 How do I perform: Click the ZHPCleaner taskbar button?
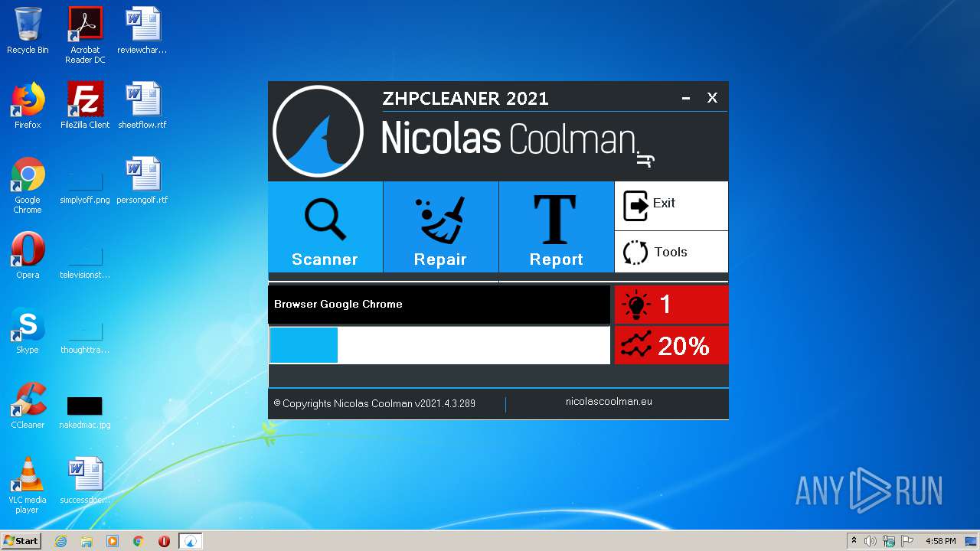[191, 541]
